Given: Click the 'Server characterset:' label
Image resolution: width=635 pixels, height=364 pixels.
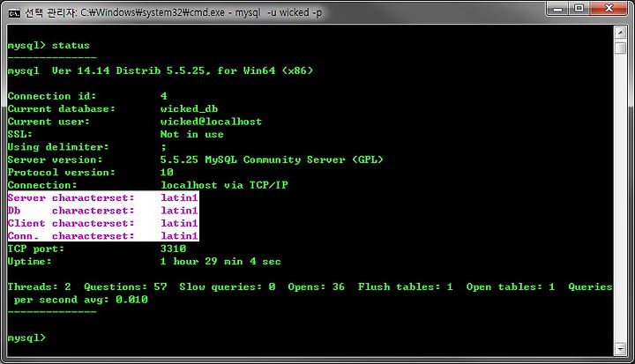Looking at the screenshot, I should tap(71, 197).
